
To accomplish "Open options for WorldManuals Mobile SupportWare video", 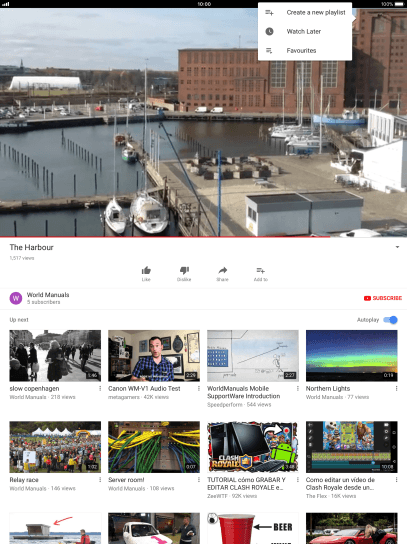I will (x=297, y=389).
